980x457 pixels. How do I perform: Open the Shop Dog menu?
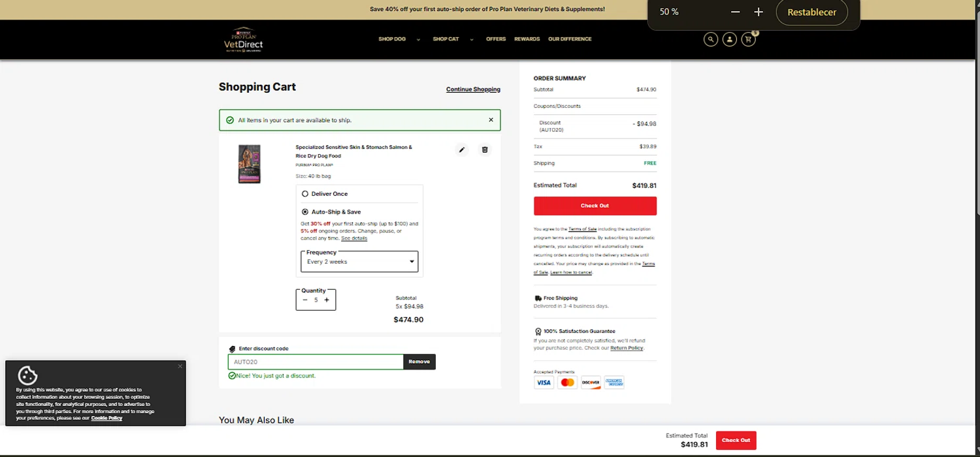pyautogui.click(x=392, y=39)
